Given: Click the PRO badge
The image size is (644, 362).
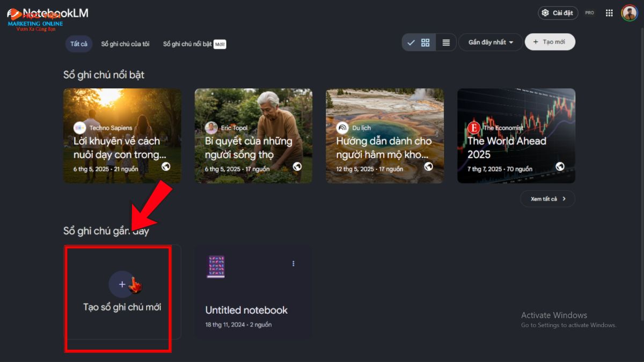Looking at the screenshot, I should click(x=590, y=13).
